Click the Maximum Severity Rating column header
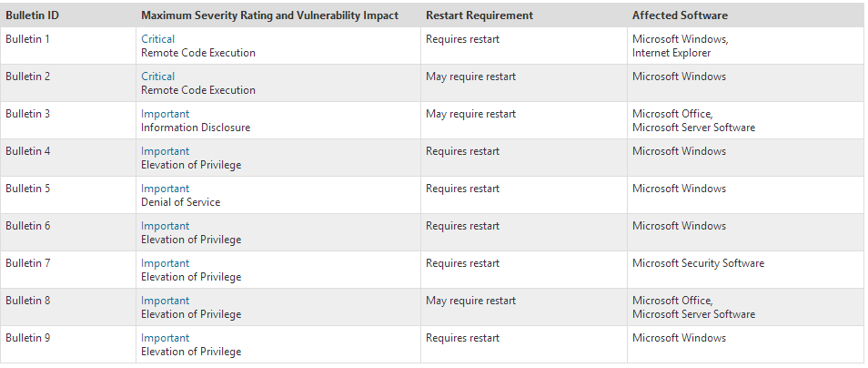Screen dimensions: 868x368 [x=269, y=15]
